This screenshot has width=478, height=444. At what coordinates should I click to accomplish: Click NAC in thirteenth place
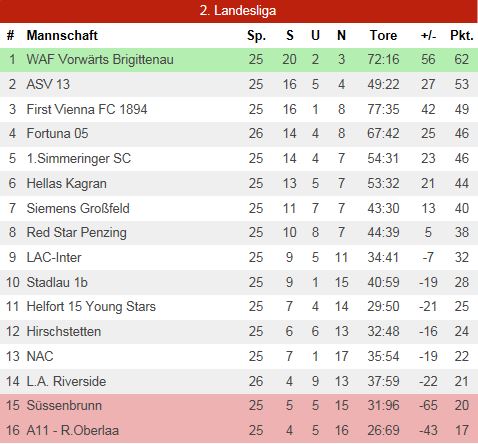pyautogui.click(x=40, y=356)
